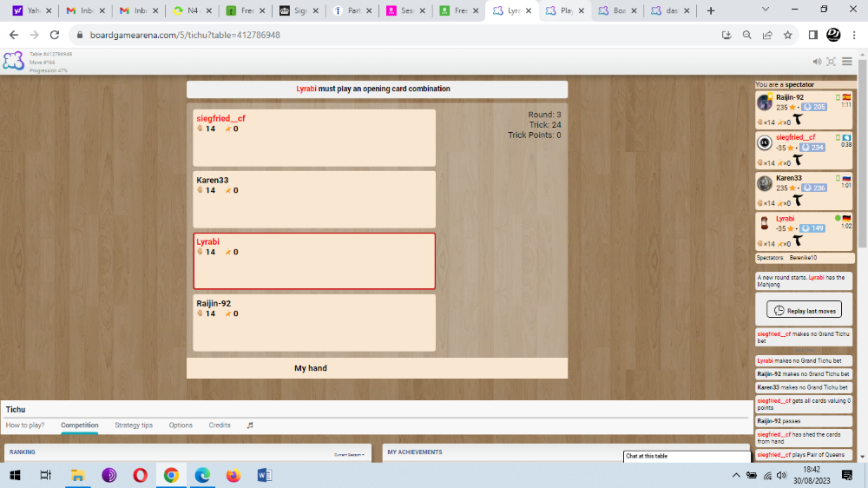
Task: Open the Credits tab
Action: coord(220,425)
